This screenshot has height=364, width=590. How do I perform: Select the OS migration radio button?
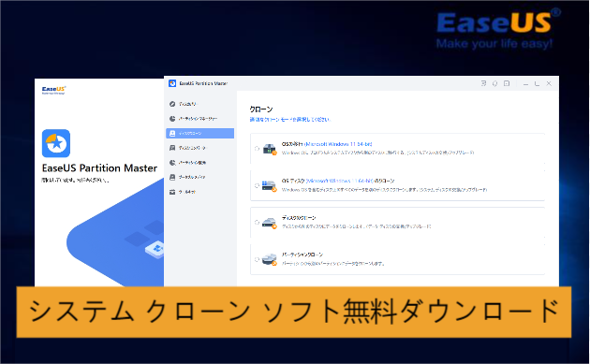pos(257,149)
